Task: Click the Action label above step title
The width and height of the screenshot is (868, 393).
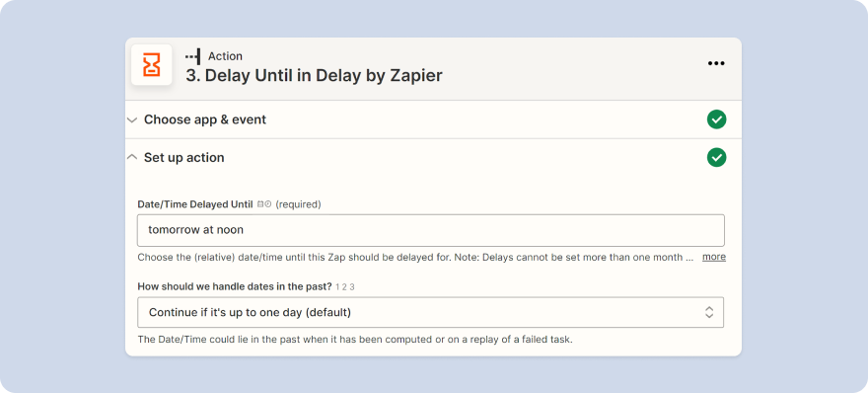Action: click(225, 56)
